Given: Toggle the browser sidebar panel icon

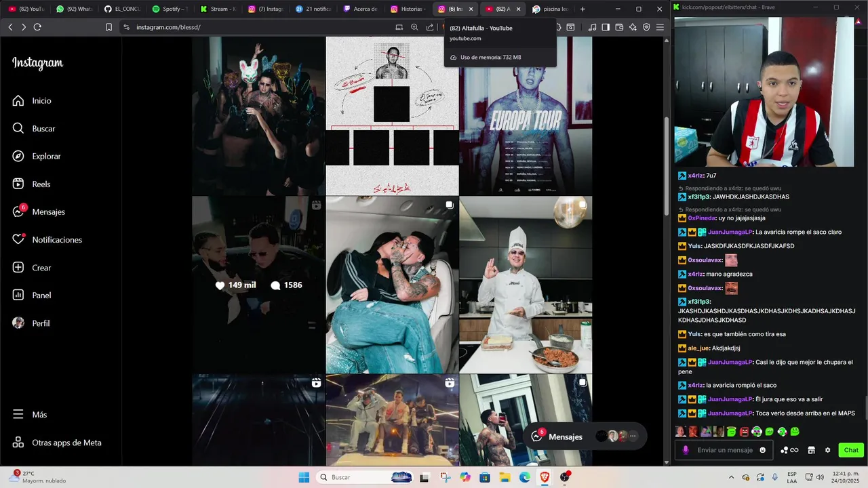Looking at the screenshot, I should pos(606,27).
